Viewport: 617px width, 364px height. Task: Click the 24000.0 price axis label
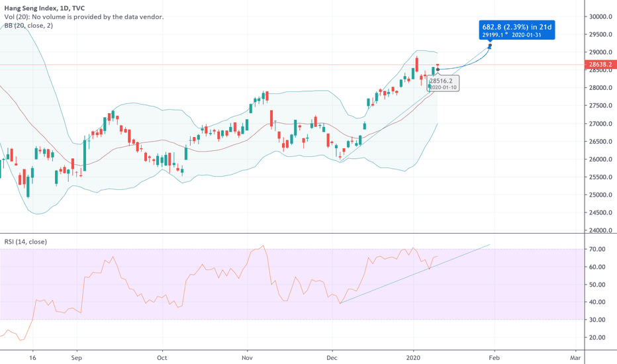600,230
